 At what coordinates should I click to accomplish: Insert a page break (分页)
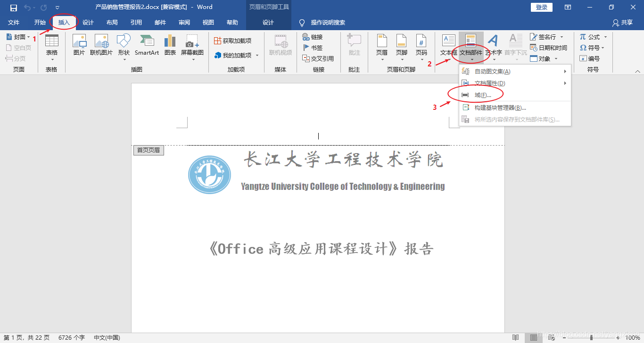[x=16, y=58]
